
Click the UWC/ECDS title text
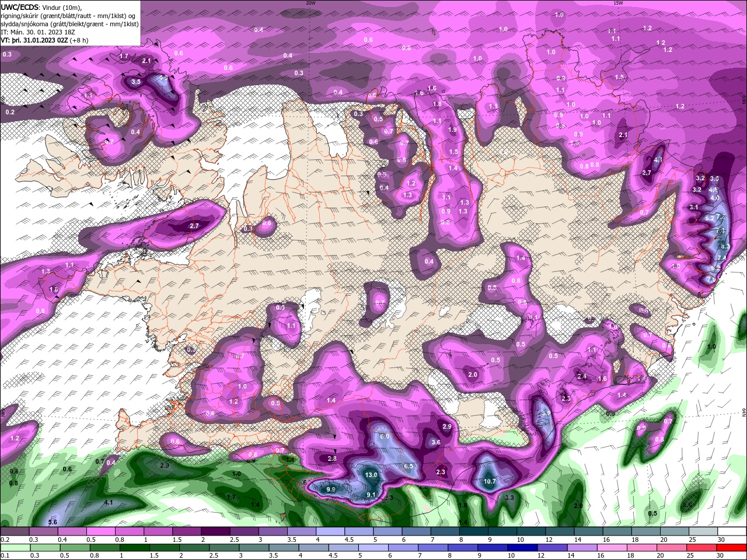[x=20, y=6]
